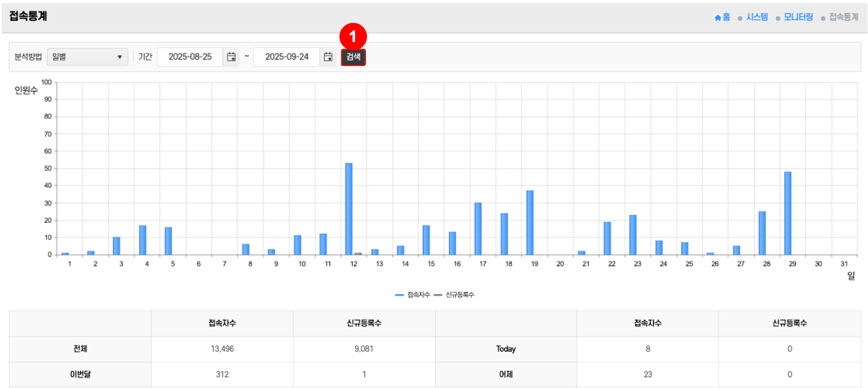Screen dimensions: 868x388
Task: Focus the start date field 2025-08-25
Action: [190, 57]
